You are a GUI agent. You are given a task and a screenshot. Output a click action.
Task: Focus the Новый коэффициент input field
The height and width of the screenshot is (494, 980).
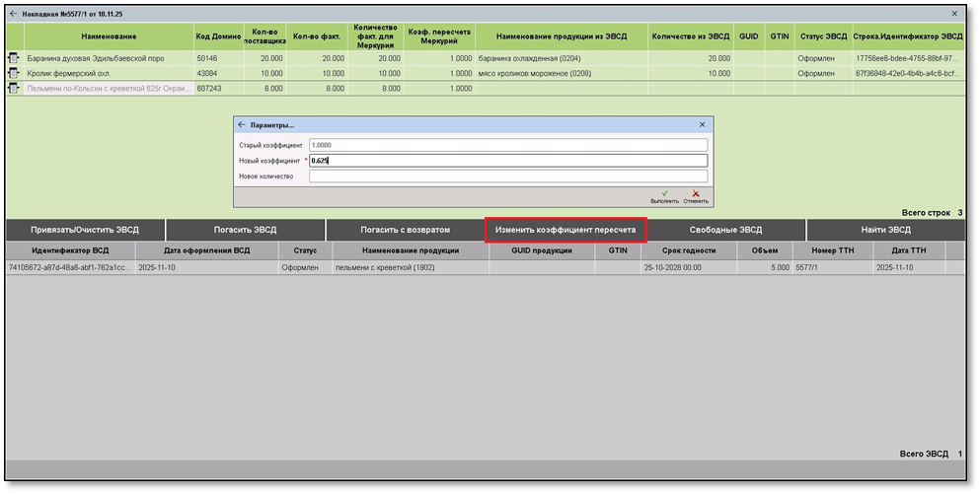click(507, 161)
